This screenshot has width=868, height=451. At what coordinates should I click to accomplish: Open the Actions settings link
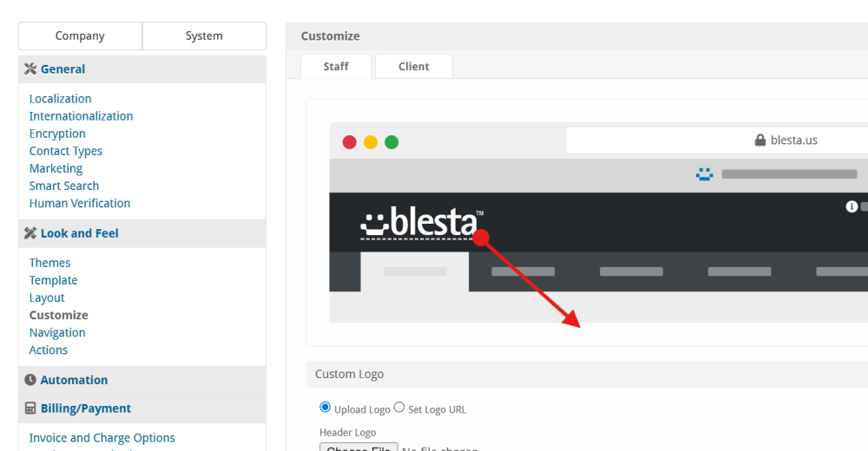click(x=49, y=350)
